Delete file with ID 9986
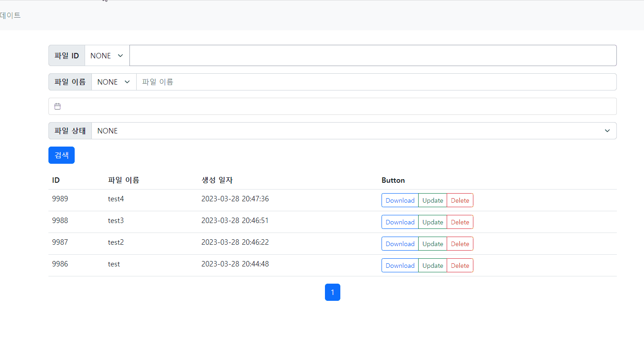 click(460, 266)
